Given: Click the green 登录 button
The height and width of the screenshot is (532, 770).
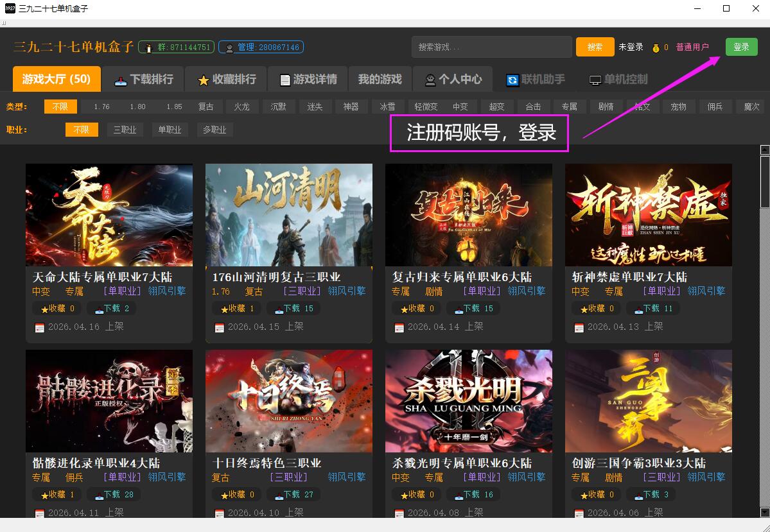Looking at the screenshot, I should coord(741,47).
